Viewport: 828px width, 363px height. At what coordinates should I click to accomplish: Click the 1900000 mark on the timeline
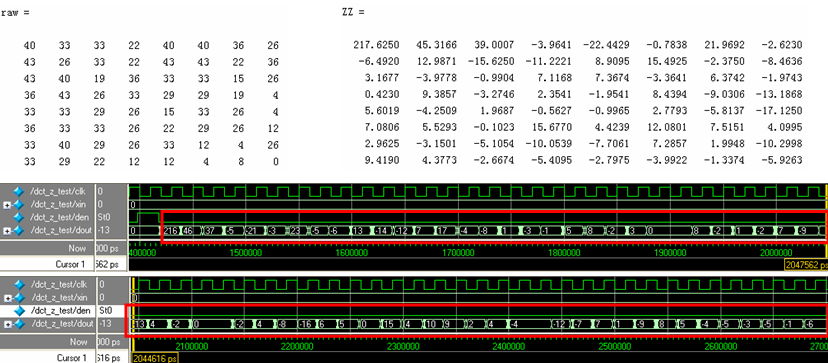pyautogui.click(x=669, y=253)
